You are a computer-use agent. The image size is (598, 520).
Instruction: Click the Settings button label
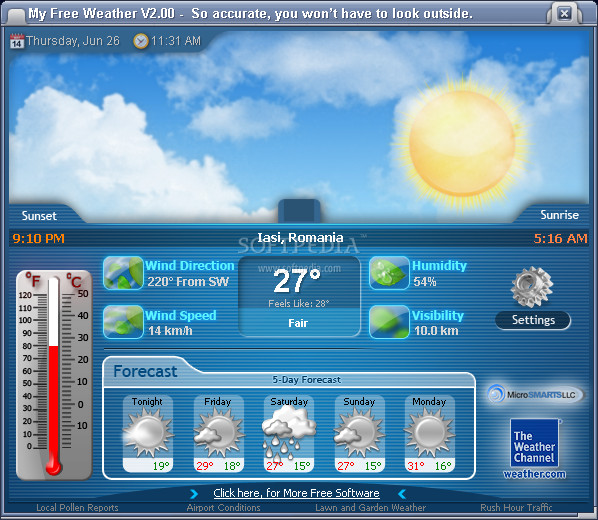click(533, 320)
